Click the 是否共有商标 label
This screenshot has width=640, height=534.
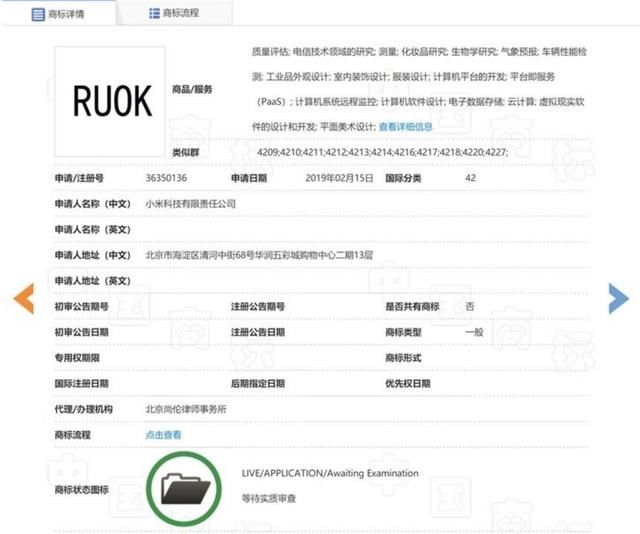[x=412, y=307]
